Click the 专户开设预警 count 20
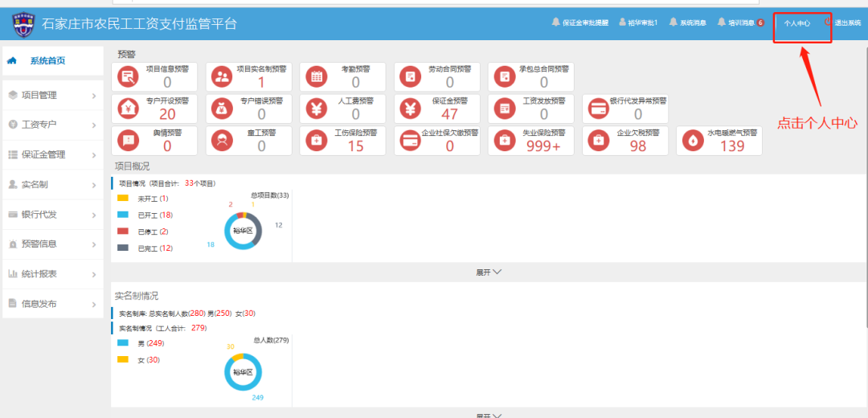The width and height of the screenshot is (868, 418). click(167, 114)
